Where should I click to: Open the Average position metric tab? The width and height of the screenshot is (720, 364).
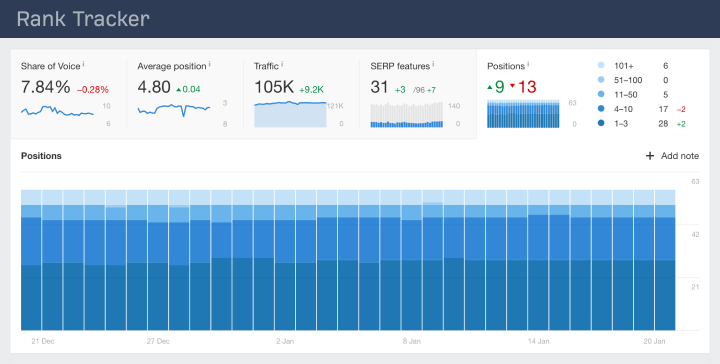[x=185, y=94]
